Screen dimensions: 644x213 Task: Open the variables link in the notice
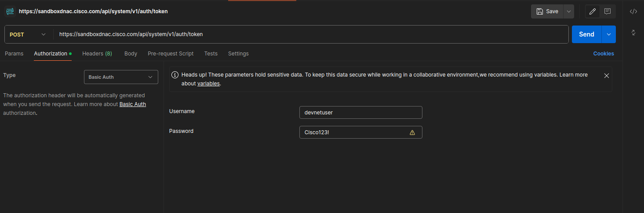208,84
